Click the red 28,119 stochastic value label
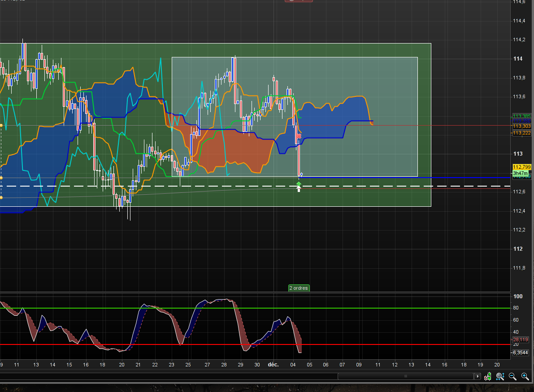 click(521, 340)
